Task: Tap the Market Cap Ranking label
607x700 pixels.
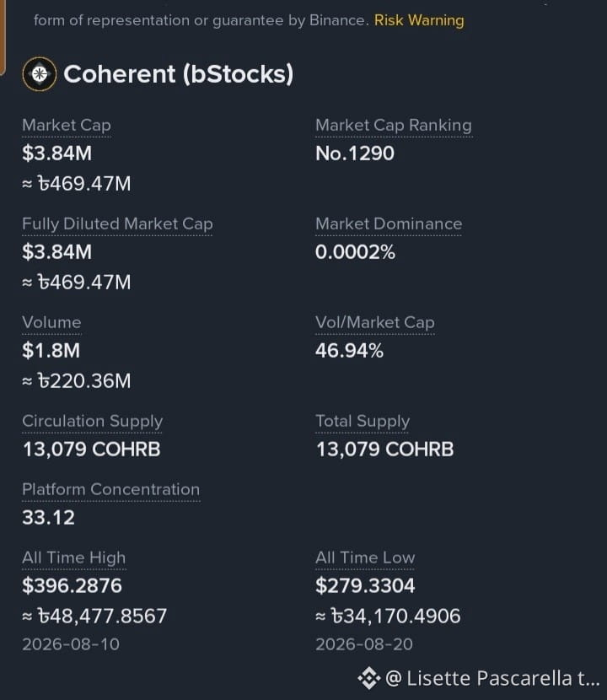Action: point(394,126)
